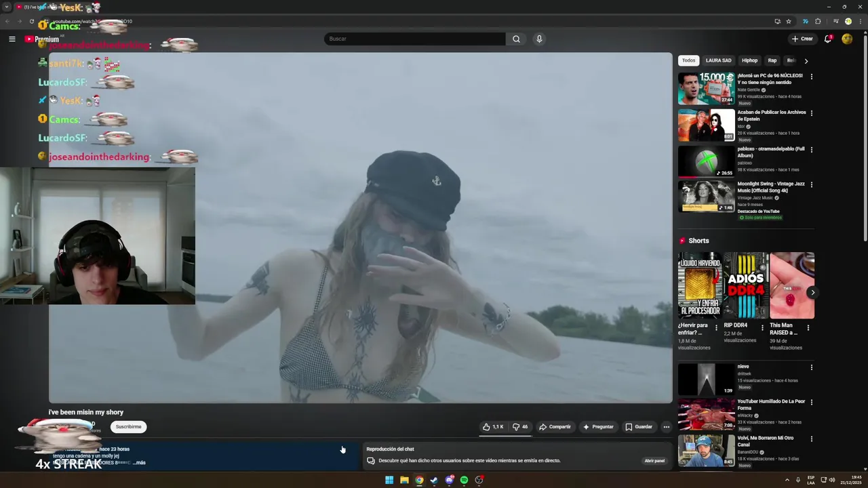Open the 15,000 núcleos PC video thumbnail
Viewport: 868px width, 488px height.
[706, 88]
